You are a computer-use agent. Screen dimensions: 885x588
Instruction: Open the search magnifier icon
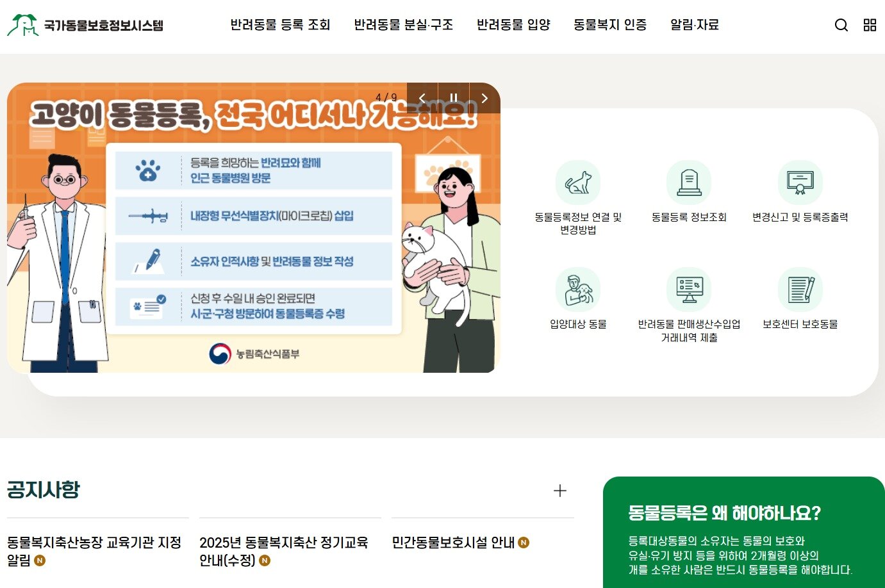click(x=841, y=25)
